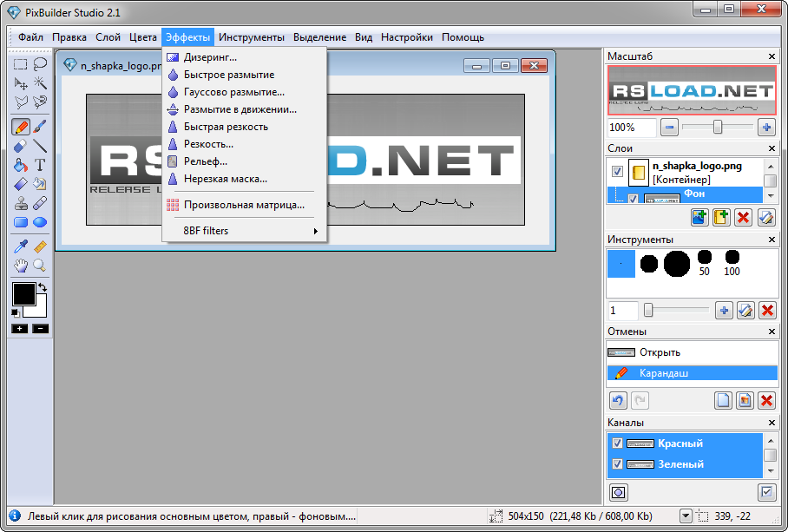The width and height of the screenshot is (788, 532).
Task: Select the text tool T
Action: [40, 165]
